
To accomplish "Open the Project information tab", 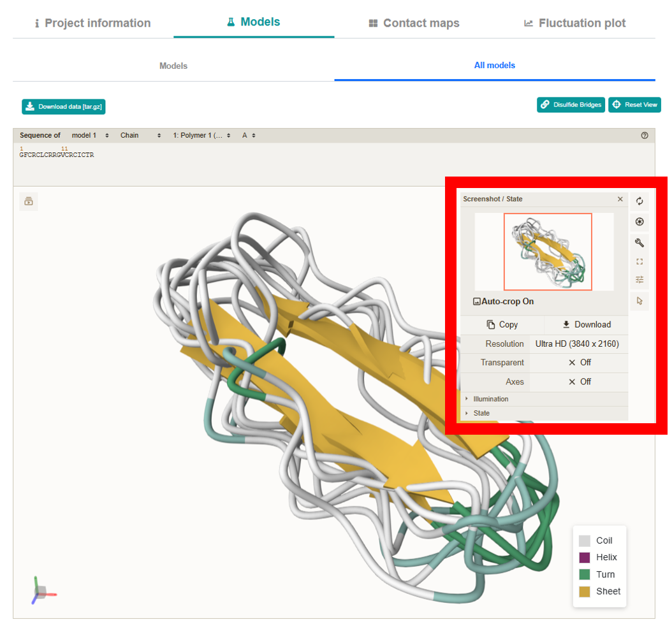I will pyautogui.click(x=93, y=23).
